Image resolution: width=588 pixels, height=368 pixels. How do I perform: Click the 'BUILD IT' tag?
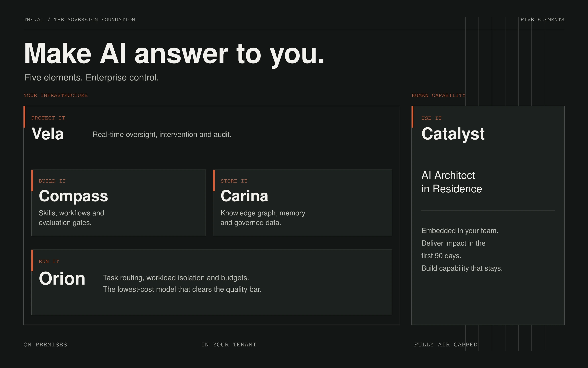click(52, 181)
